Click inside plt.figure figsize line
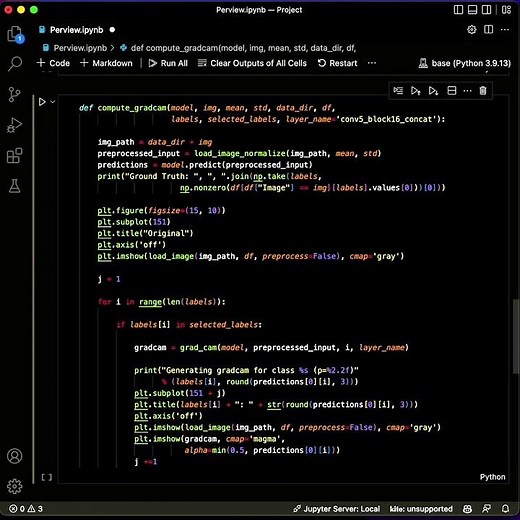 pos(161,211)
